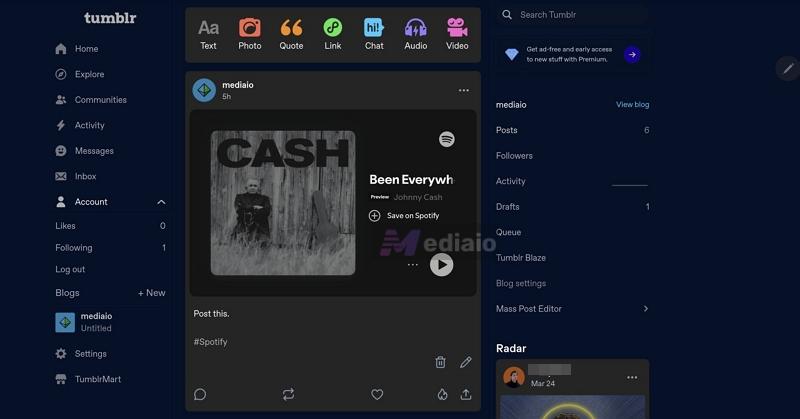
Task: Create a new Chat post
Action: click(x=374, y=34)
